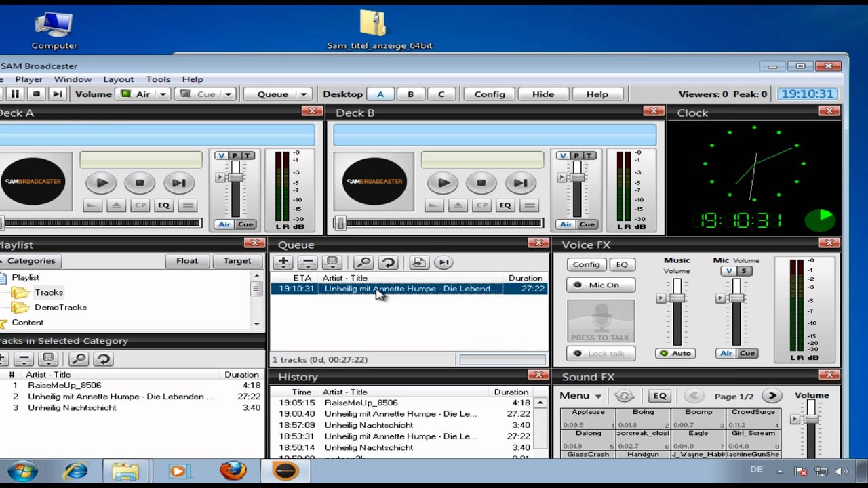Image resolution: width=868 pixels, height=488 pixels.
Task: Open the Window menu
Action: tap(73, 79)
